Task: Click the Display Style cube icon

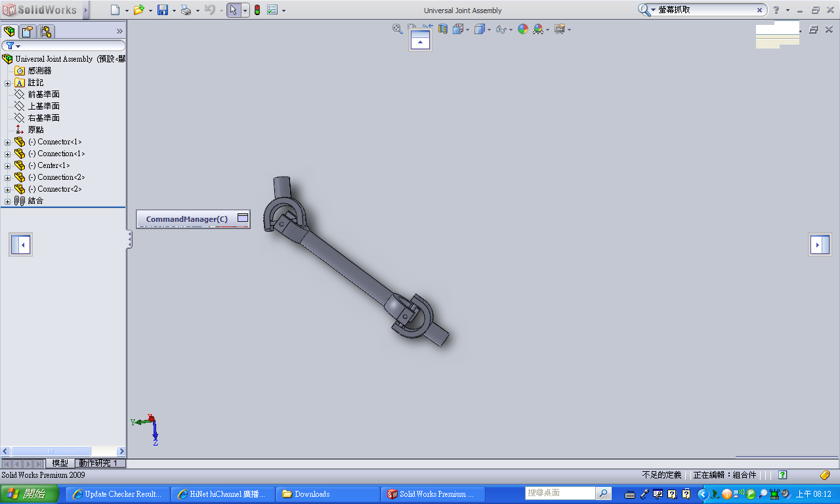Action: [x=480, y=29]
